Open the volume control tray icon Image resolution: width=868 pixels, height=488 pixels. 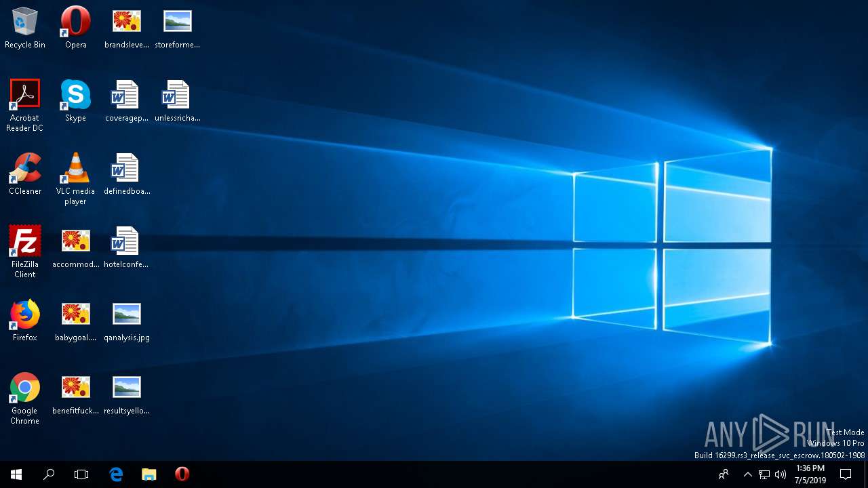781,474
